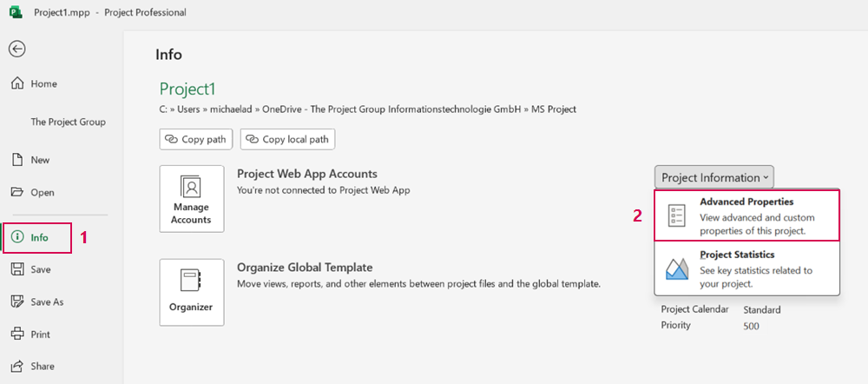
Task: Click the Project Statistics mountain icon
Action: click(x=677, y=269)
